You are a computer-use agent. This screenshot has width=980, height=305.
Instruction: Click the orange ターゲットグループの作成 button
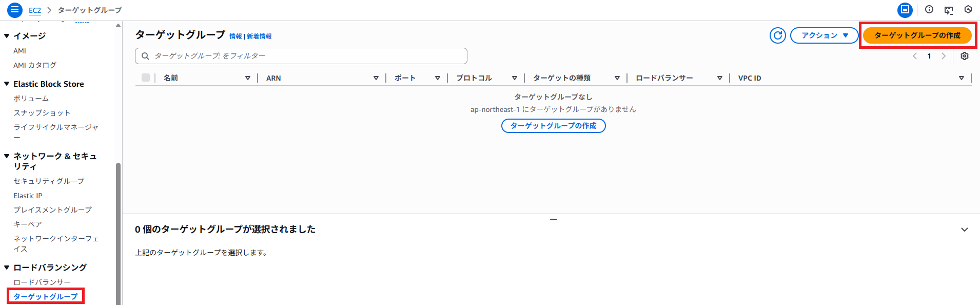(x=917, y=35)
